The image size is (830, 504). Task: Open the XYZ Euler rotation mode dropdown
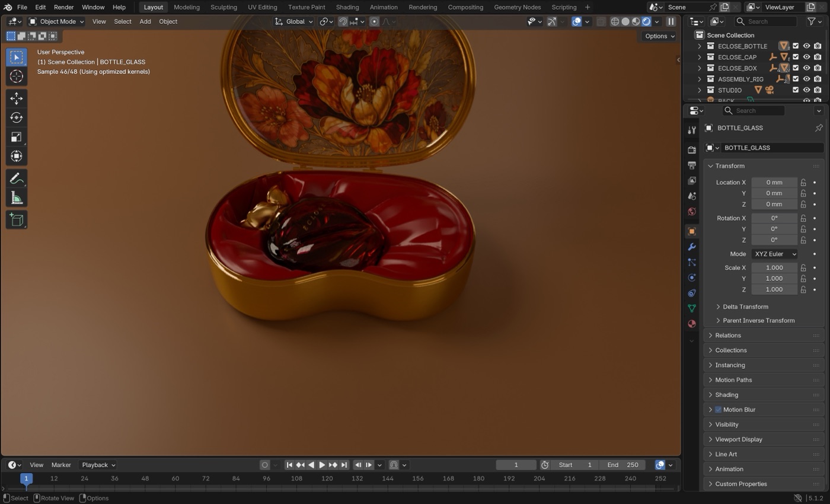tap(774, 254)
